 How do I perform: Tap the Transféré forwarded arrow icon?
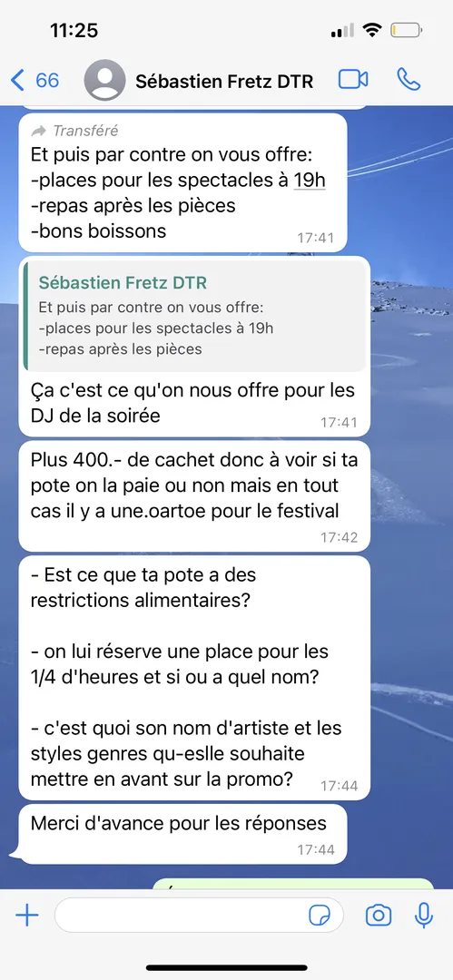[x=39, y=131]
